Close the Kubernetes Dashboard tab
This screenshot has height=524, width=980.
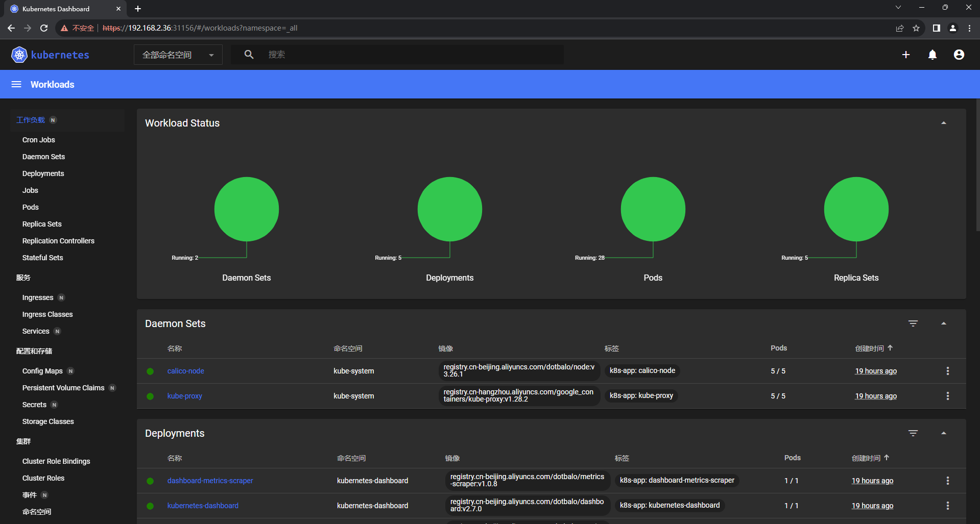118,9
